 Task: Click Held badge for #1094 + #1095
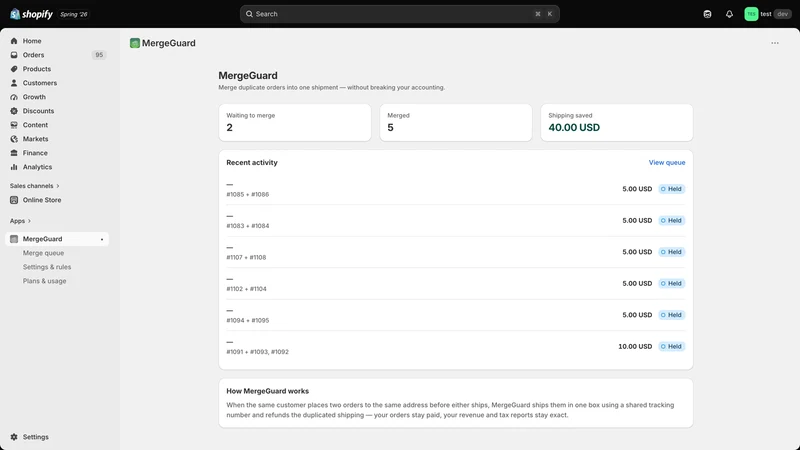671,315
